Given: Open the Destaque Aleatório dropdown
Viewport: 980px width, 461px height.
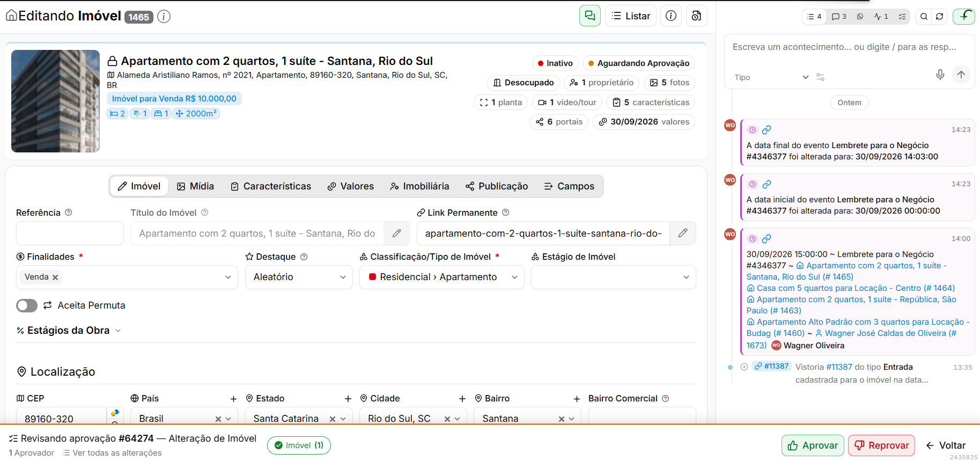Looking at the screenshot, I should 299,277.
